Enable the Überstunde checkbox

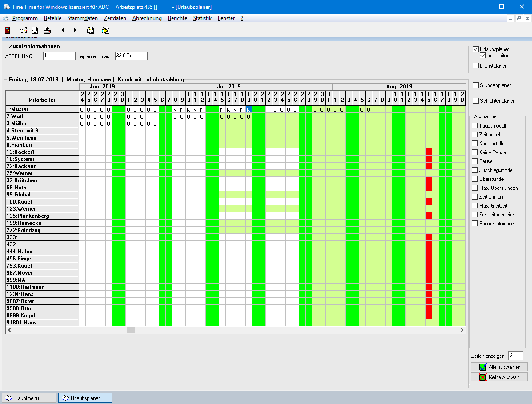click(475, 179)
